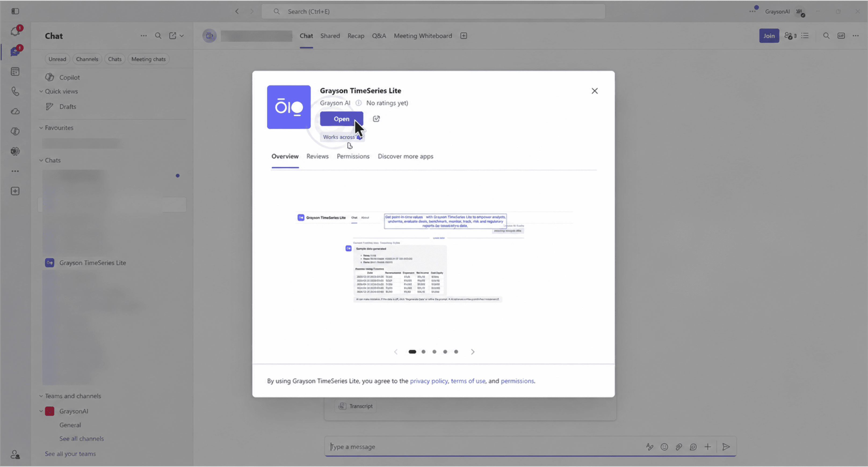Click the next screenshot arrow in carousel
The width and height of the screenshot is (868, 467).
tap(472, 352)
